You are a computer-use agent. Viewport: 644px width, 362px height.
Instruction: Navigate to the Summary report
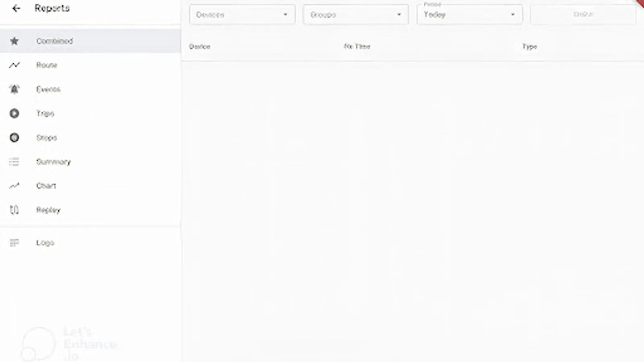click(x=54, y=161)
